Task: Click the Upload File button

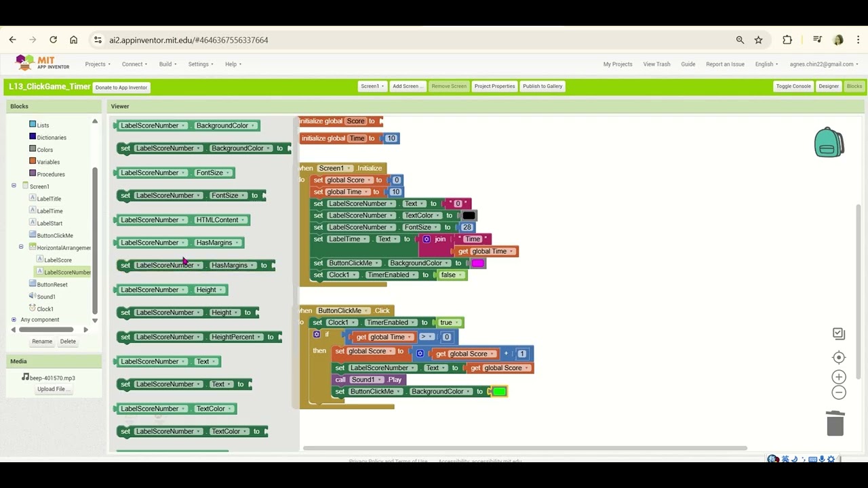Action: [x=54, y=389]
